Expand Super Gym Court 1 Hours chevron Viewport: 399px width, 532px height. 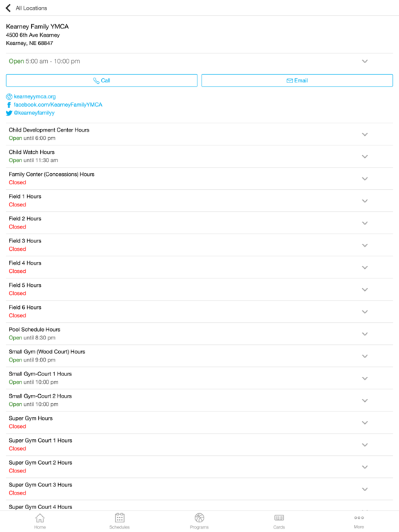tap(365, 445)
